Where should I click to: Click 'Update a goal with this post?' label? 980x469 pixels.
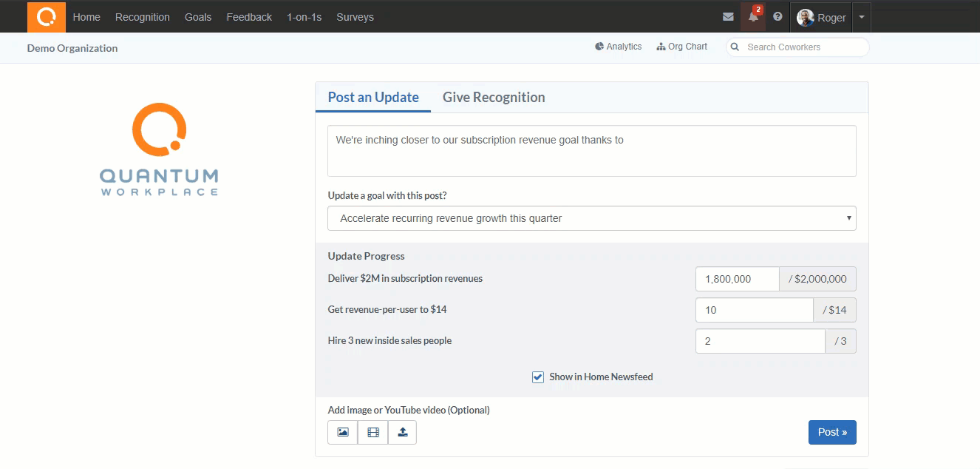(387, 196)
